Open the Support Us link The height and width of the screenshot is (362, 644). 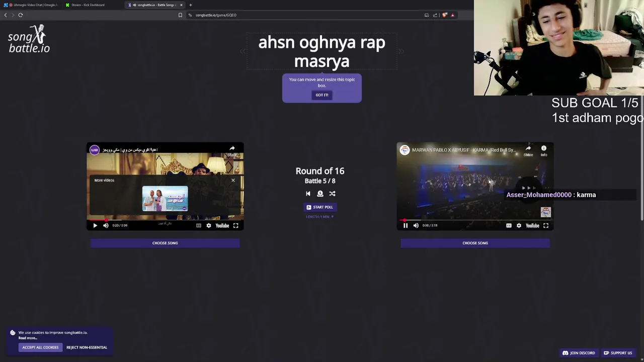[618, 353]
